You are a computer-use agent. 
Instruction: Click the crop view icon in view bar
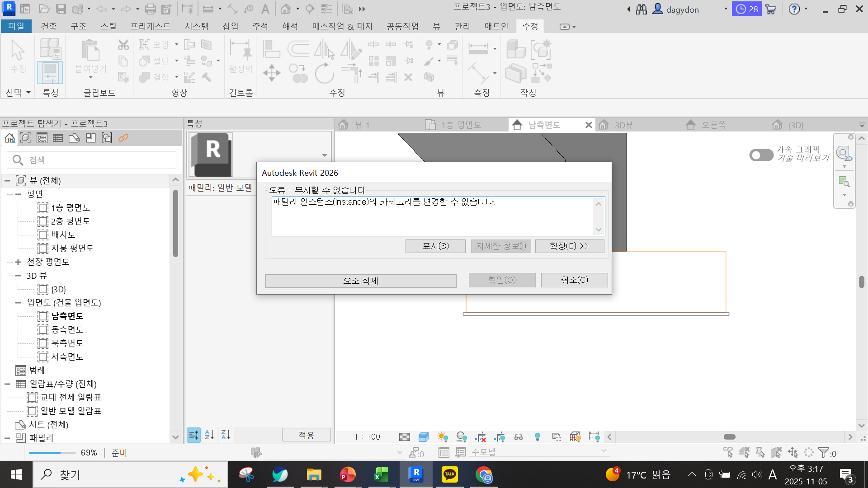coord(481,437)
